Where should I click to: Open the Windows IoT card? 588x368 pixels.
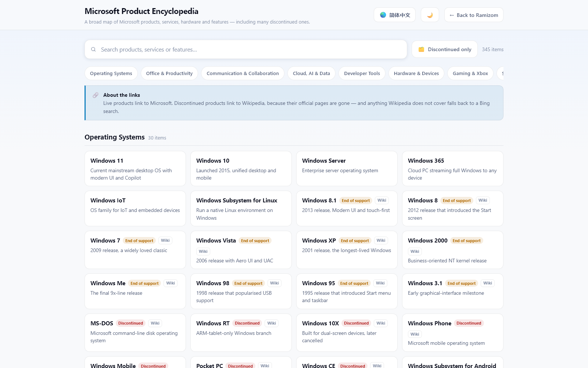[135, 208]
